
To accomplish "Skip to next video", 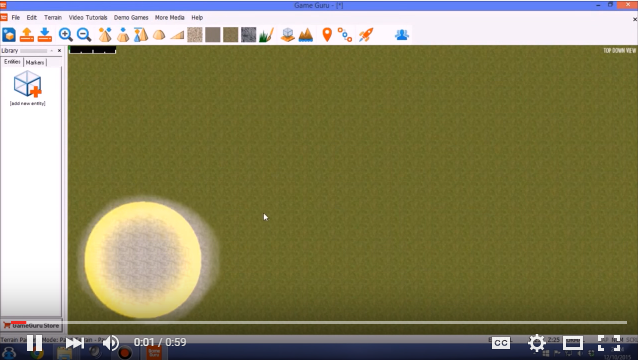I will (x=74, y=343).
